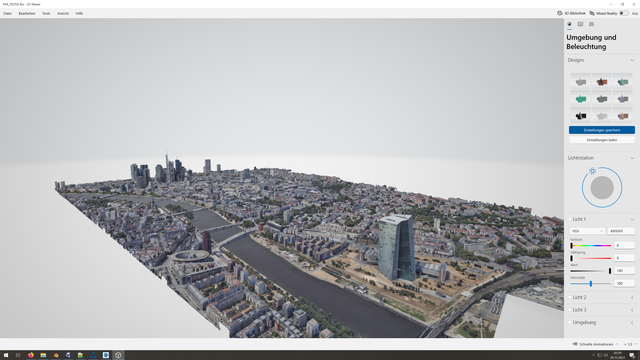Open the HSV color mode dropdown
The image size is (640, 360).
587,231
